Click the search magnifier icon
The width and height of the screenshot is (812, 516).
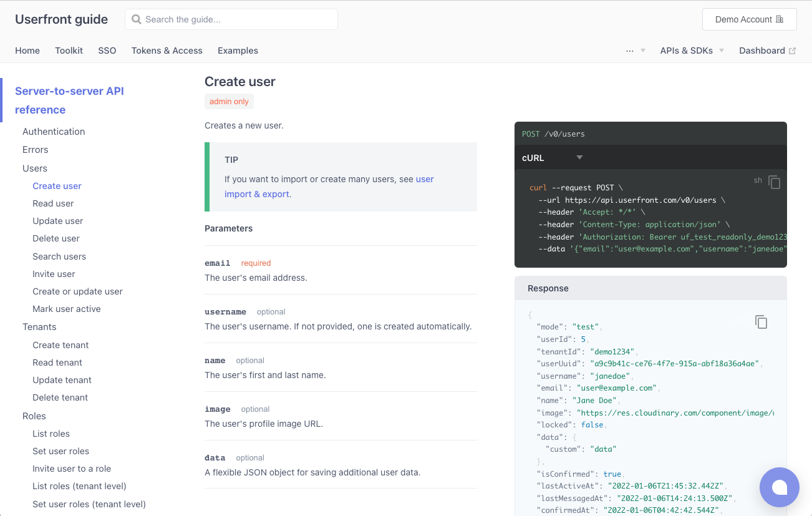(x=136, y=19)
